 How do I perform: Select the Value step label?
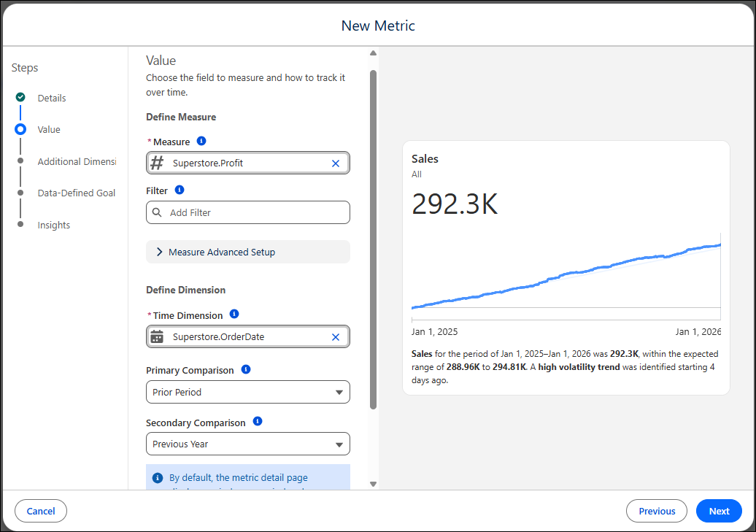49,130
